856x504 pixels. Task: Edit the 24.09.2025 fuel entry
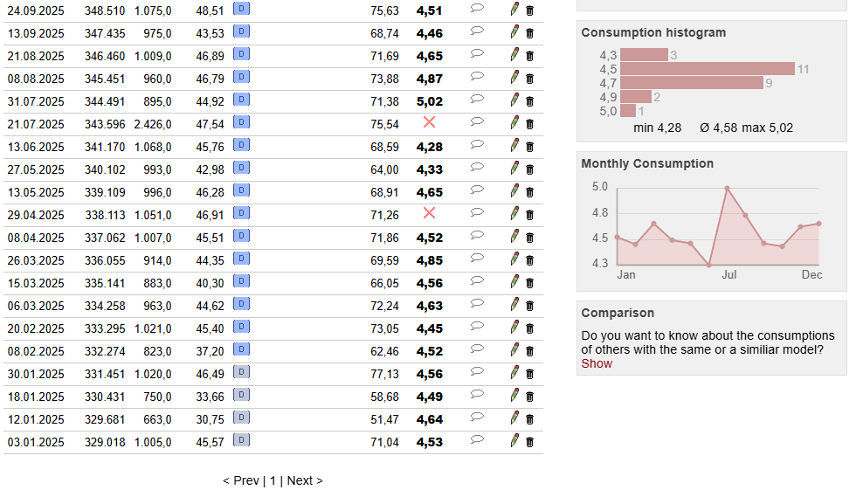pyautogui.click(x=514, y=10)
